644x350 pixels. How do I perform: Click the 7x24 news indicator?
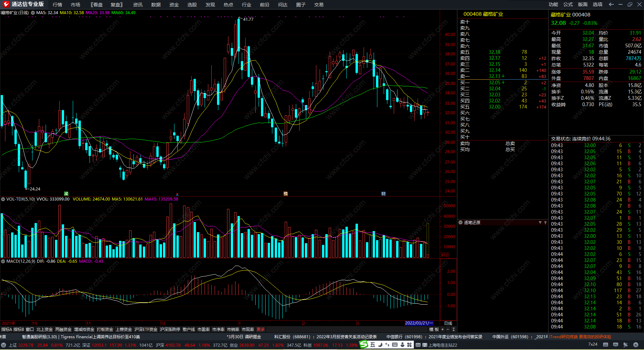pos(593,344)
